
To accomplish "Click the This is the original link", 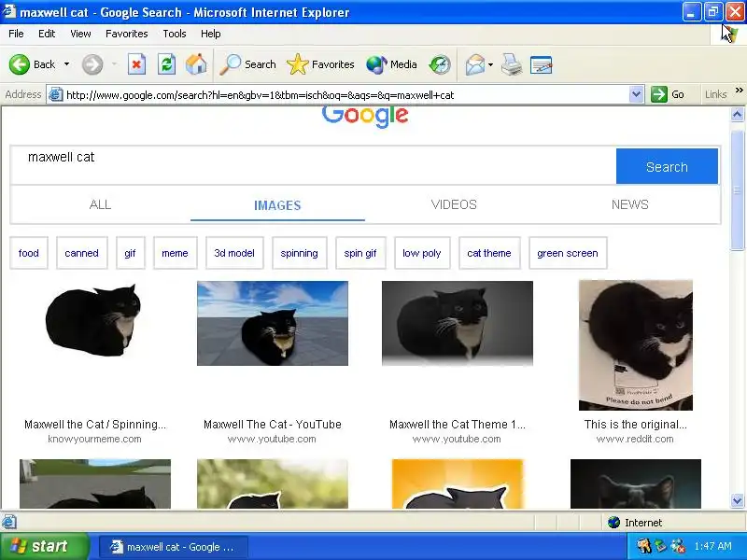I will click(636, 425).
